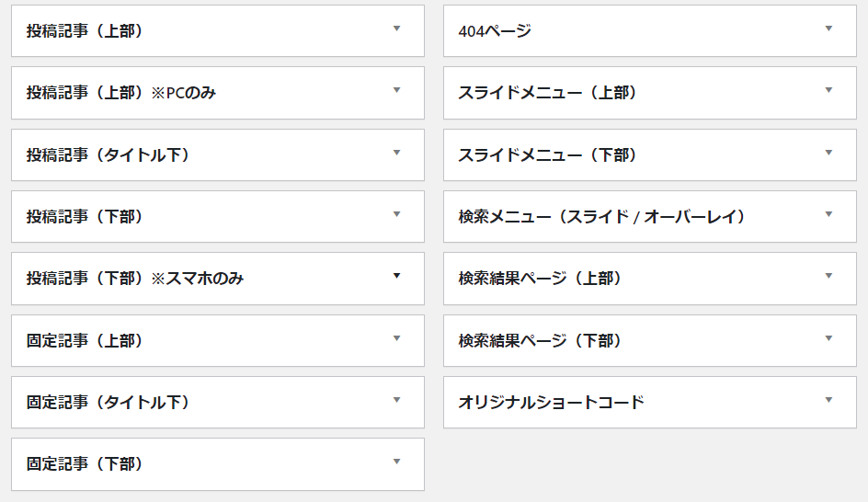Expand 検索結果ページ（上部） arrow
The image size is (868, 502).
(x=828, y=275)
